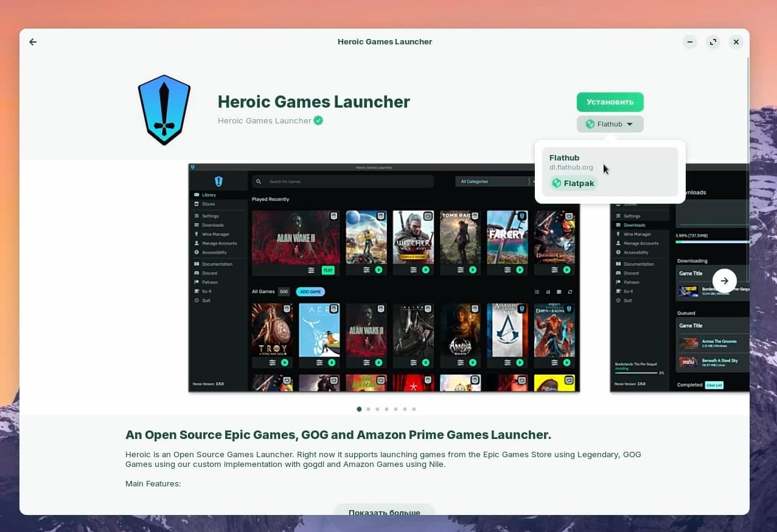Screen dimensions: 777x532
Task: Click the "Main Features:" text
Action: pyautogui.click(x=153, y=484)
